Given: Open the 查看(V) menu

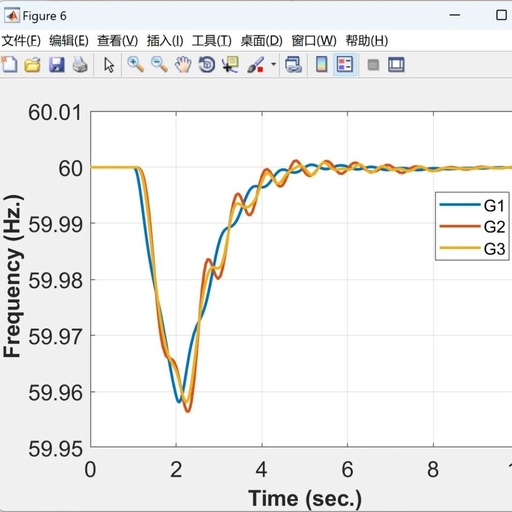Looking at the screenshot, I should click(x=117, y=41).
